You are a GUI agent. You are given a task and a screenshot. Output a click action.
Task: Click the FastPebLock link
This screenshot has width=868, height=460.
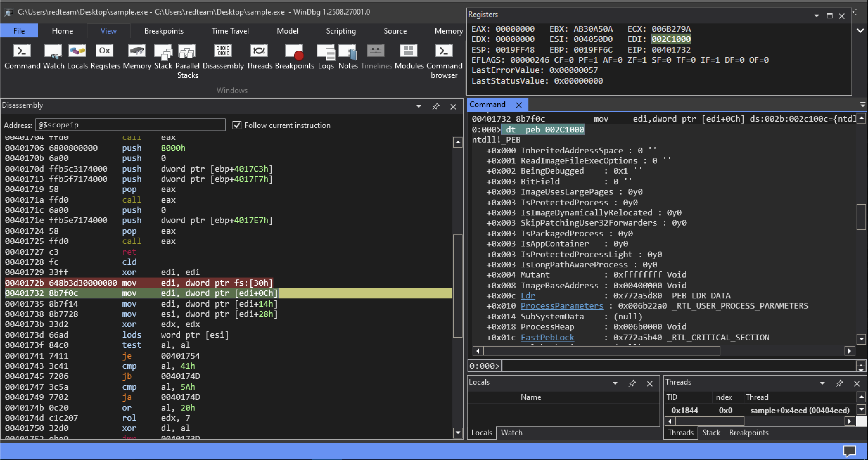coord(547,338)
